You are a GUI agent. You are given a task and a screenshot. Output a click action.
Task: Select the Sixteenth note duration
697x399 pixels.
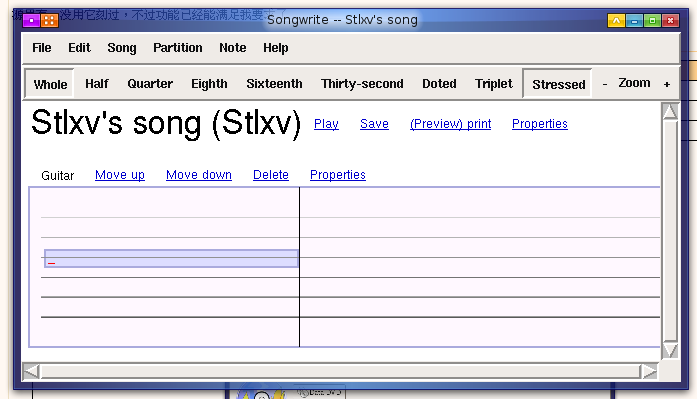click(x=274, y=84)
